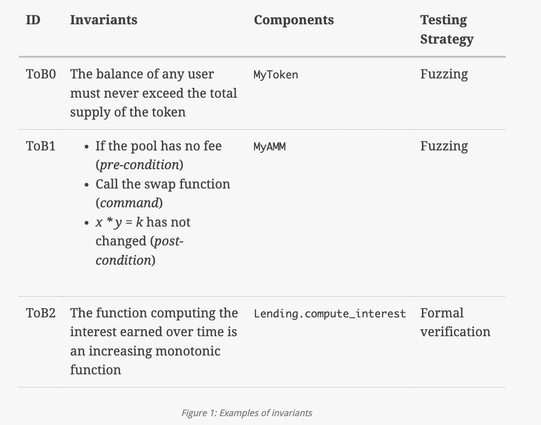
Task: Click the MyToken component code text
Action: point(276,75)
